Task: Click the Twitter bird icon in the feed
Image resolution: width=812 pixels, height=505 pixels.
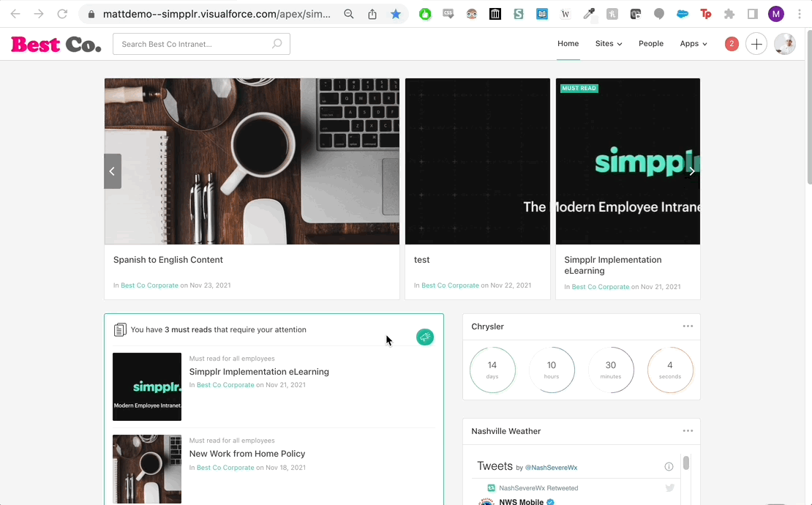Action: point(669,487)
